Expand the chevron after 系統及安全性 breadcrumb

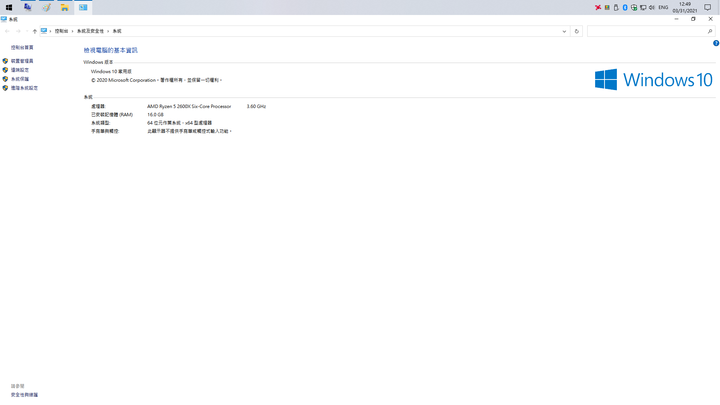pos(108,31)
